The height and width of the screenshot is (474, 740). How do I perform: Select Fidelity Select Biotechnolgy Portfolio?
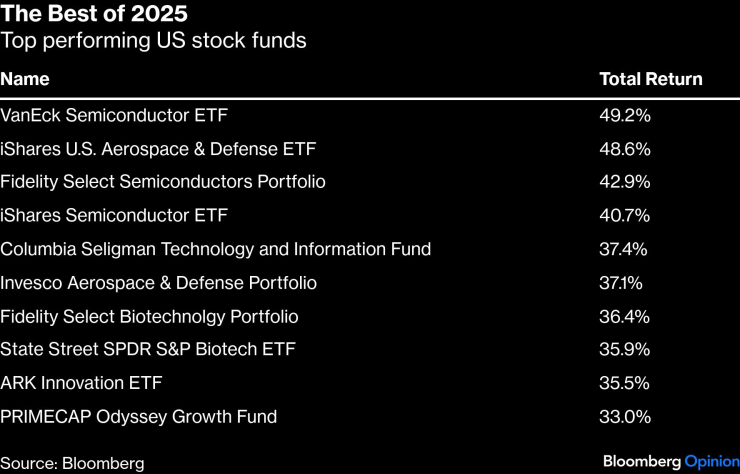point(150,317)
